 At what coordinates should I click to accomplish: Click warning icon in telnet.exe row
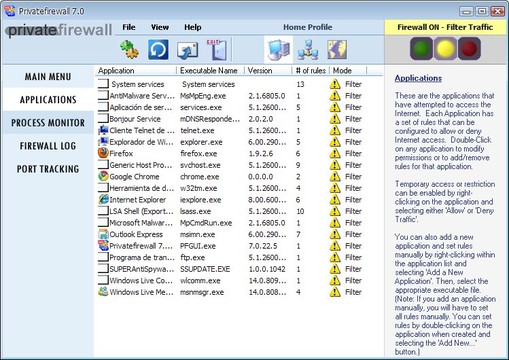click(335, 130)
